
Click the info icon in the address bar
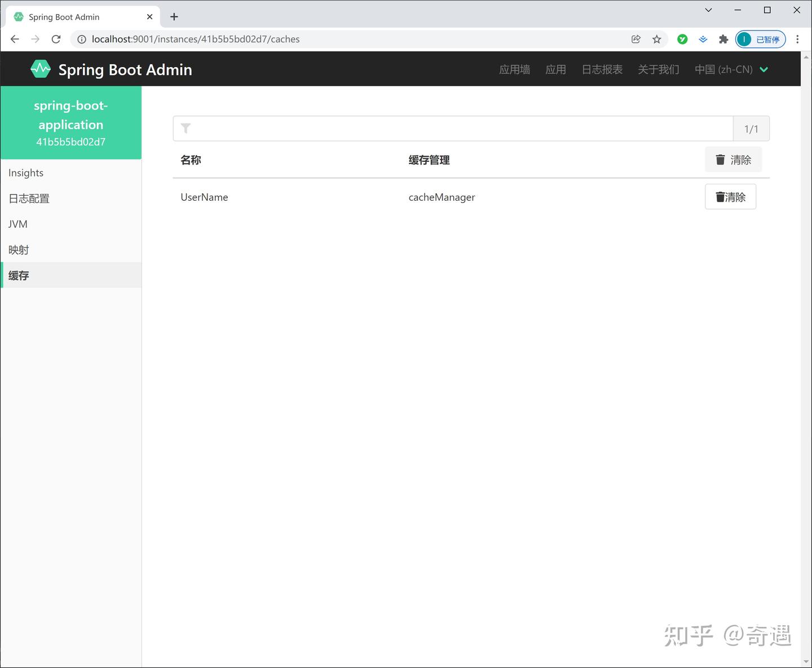coord(81,39)
